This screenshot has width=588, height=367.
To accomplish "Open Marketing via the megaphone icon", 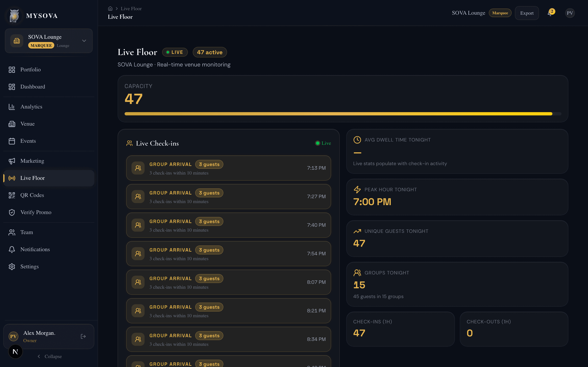I will pyautogui.click(x=12, y=161).
